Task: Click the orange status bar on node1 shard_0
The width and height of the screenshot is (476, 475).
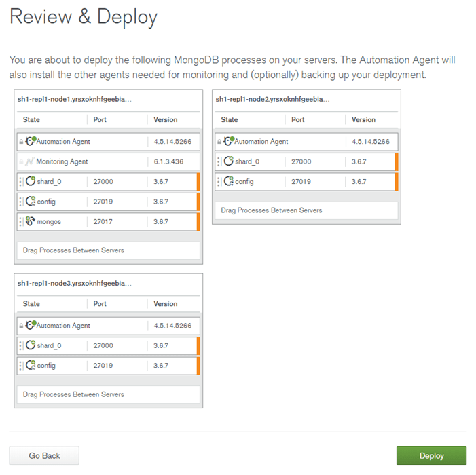Action: tap(198, 181)
